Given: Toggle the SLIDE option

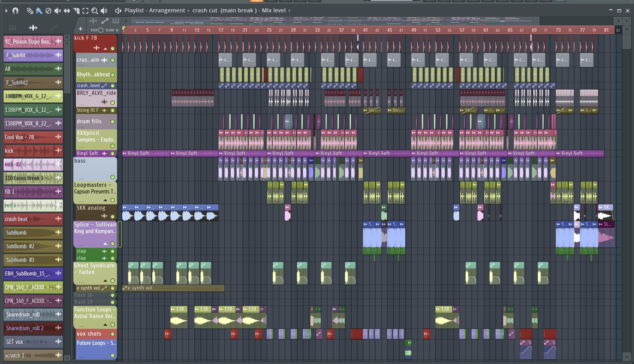Looking at the screenshot, I should pyautogui.click(x=117, y=30).
